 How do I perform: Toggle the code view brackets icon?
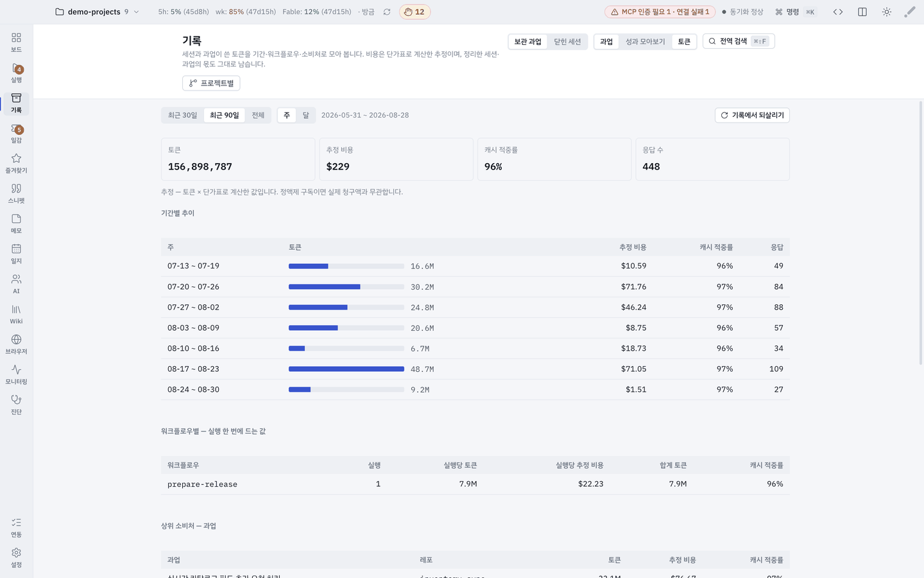838,12
